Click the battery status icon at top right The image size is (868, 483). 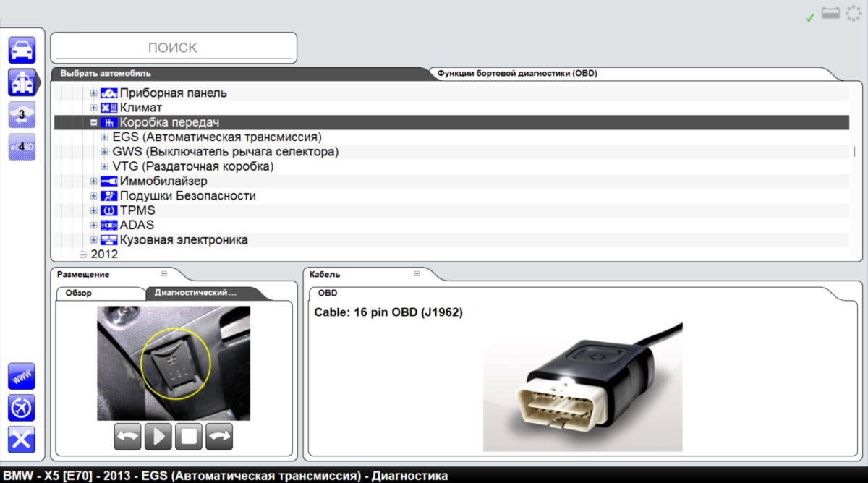click(830, 14)
